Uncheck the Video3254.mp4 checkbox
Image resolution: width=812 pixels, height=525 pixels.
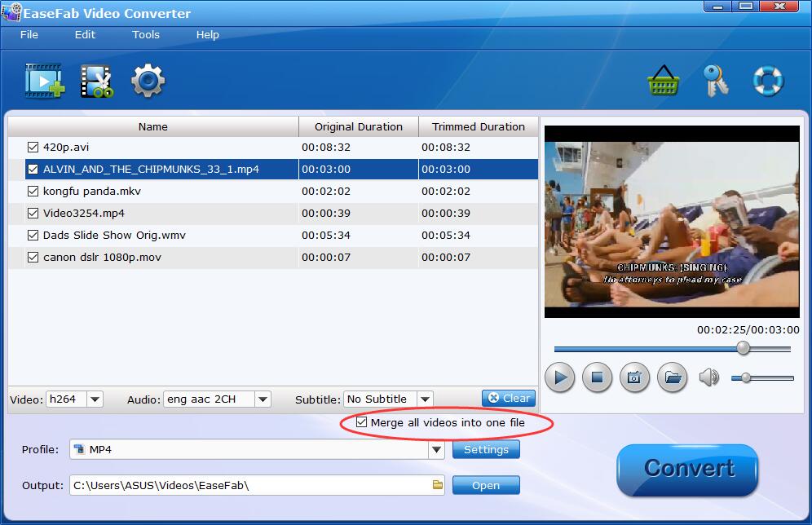[33, 214]
